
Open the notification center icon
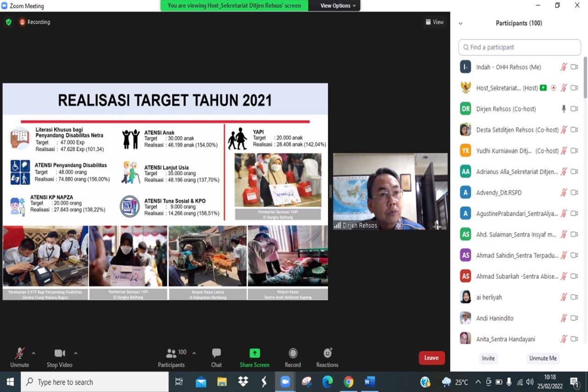(574, 382)
